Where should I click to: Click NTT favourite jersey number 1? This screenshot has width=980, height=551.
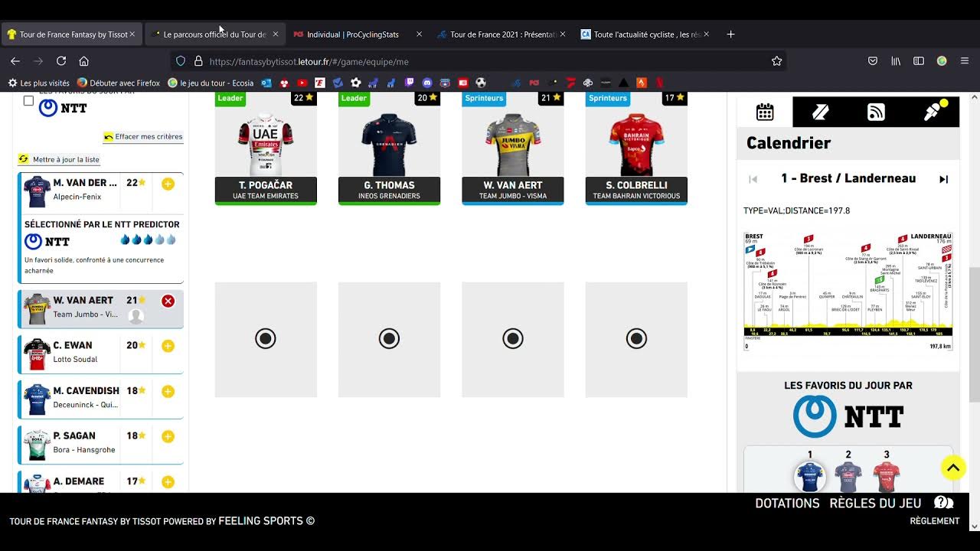810,476
